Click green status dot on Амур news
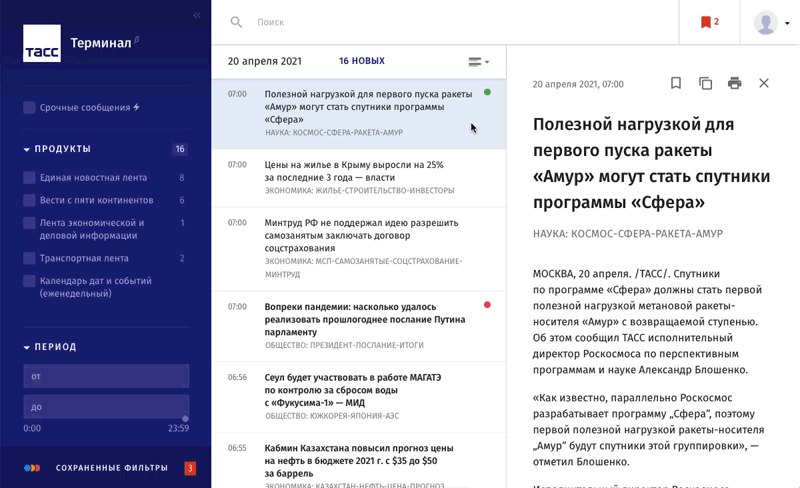The height and width of the screenshot is (488, 800). pyautogui.click(x=487, y=92)
